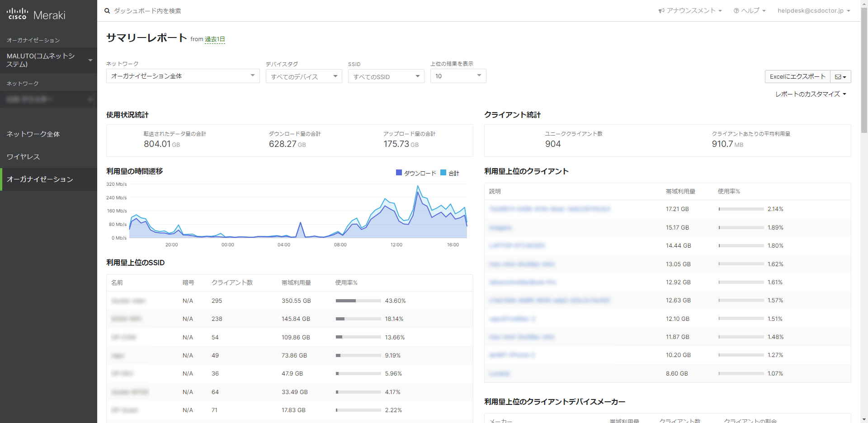868x423 pixels.
Task: Focus the dashboard search field
Action: (147, 11)
